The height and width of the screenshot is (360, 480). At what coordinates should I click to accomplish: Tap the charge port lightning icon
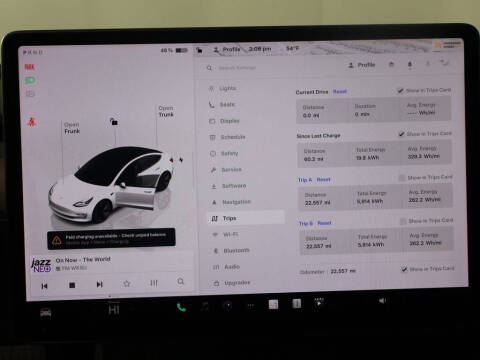point(181,160)
